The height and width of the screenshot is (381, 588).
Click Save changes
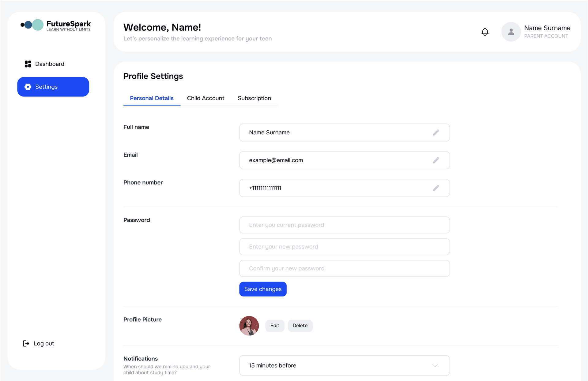(x=262, y=289)
